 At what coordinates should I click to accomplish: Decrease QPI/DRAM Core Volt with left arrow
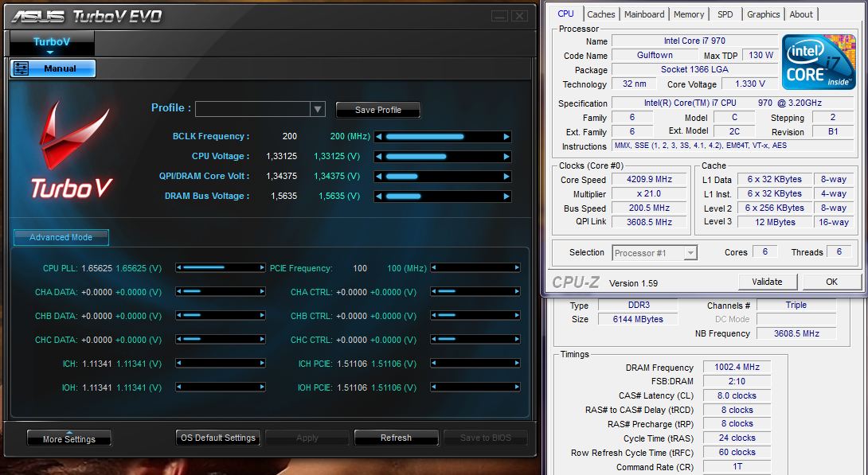378,177
